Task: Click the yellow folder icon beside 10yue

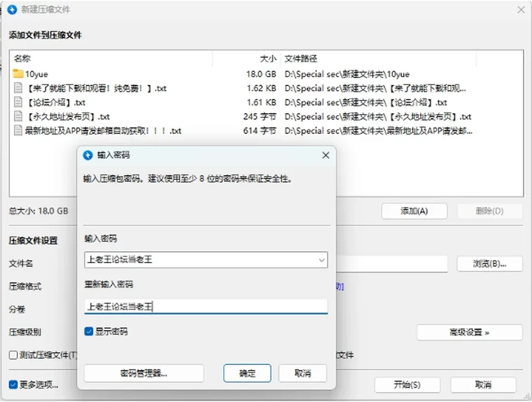Action: point(18,74)
